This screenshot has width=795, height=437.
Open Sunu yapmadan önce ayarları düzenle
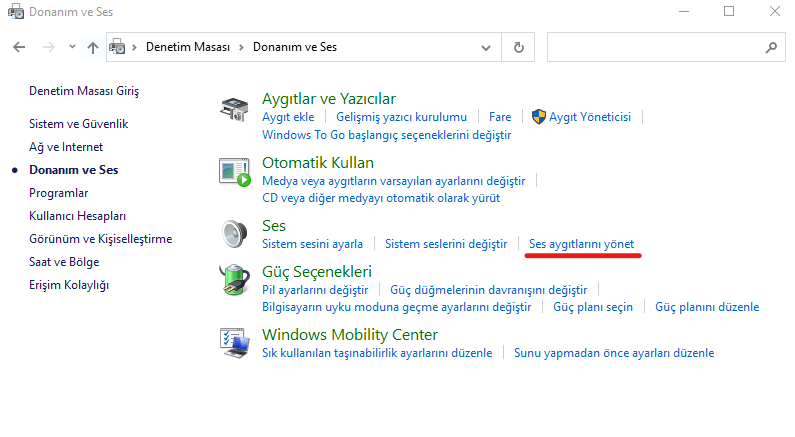[614, 353]
